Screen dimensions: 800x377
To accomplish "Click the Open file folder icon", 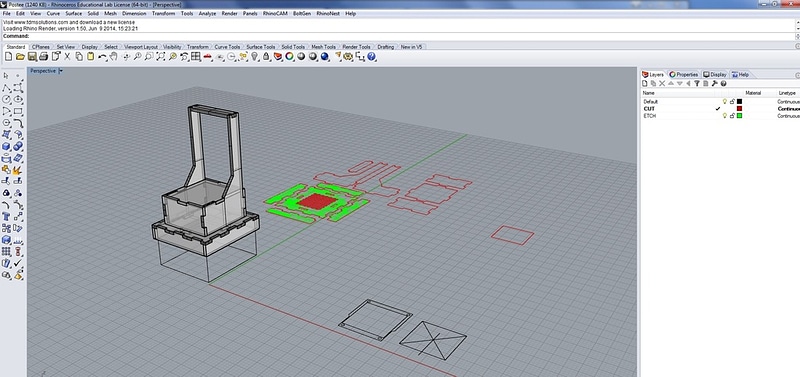I will click(20, 57).
